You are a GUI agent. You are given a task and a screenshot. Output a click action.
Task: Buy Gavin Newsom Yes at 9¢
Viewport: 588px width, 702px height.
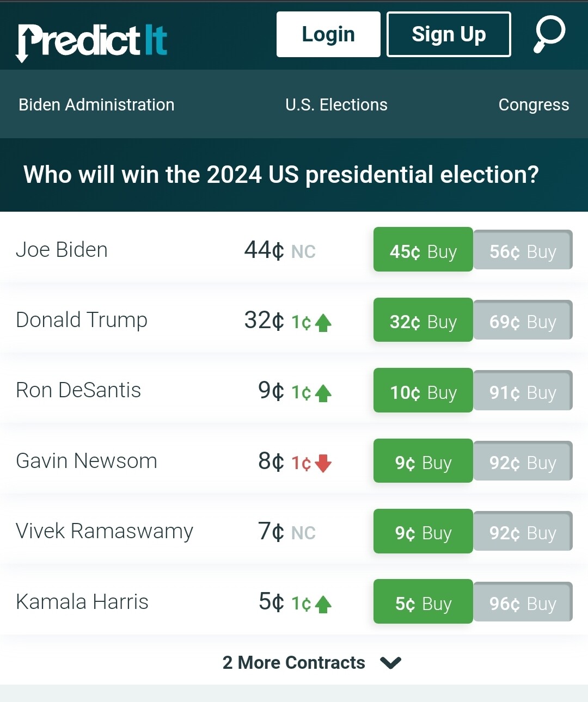click(423, 460)
